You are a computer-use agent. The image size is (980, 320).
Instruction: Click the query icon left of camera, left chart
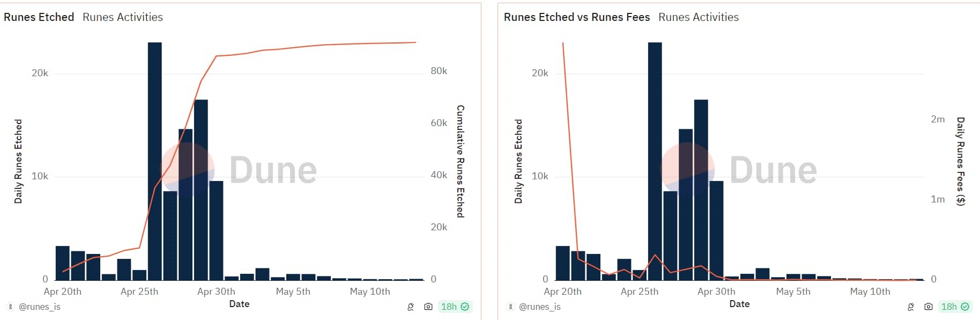point(411,307)
